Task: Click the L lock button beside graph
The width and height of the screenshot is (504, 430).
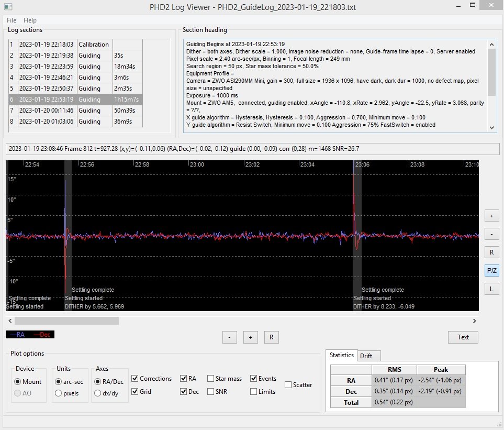Action: click(x=491, y=289)
